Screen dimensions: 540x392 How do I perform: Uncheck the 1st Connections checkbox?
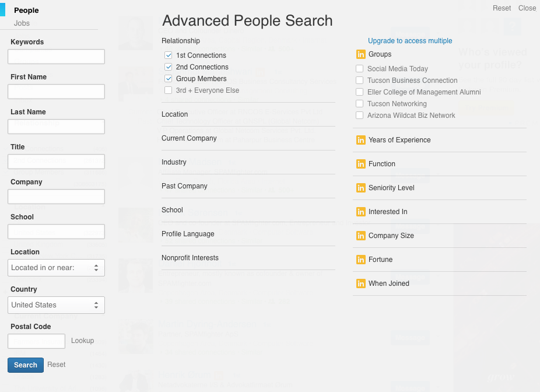coord(169,55)
